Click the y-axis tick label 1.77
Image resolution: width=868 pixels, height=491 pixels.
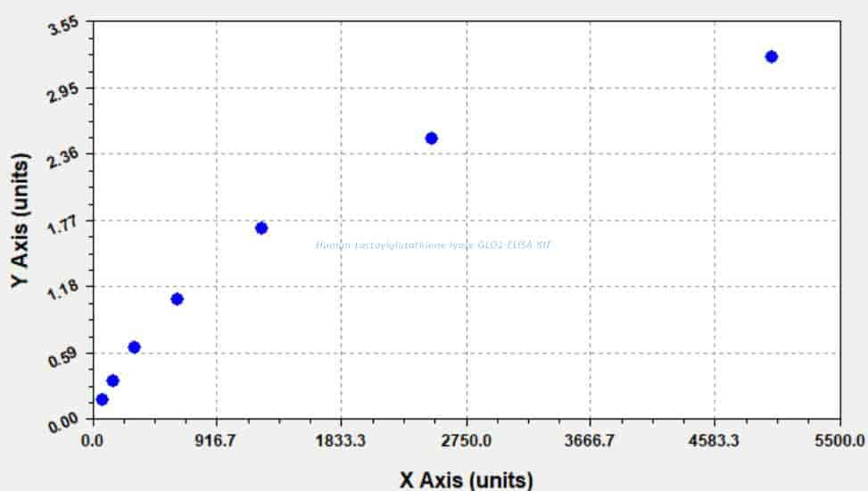(62, 225)
